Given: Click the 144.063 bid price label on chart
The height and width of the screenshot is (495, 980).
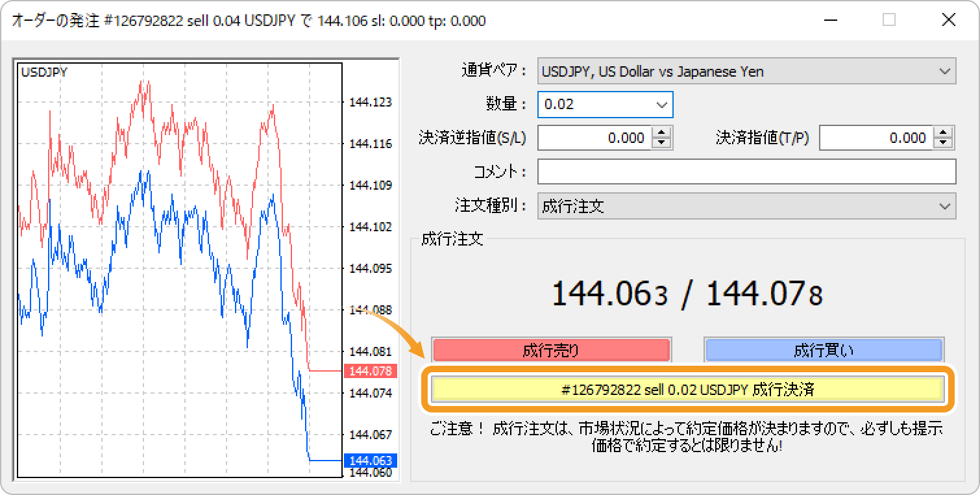Looking at the screenshot, I should 370,461.
